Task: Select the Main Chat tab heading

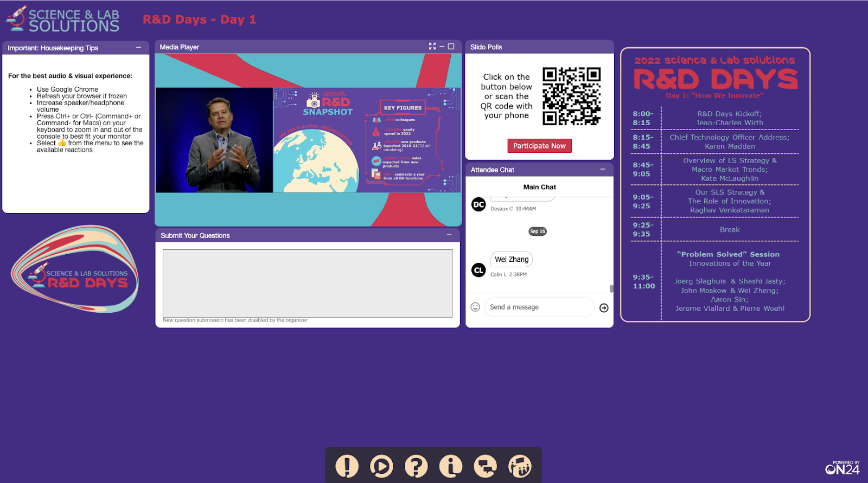Action: click(539, 187)
